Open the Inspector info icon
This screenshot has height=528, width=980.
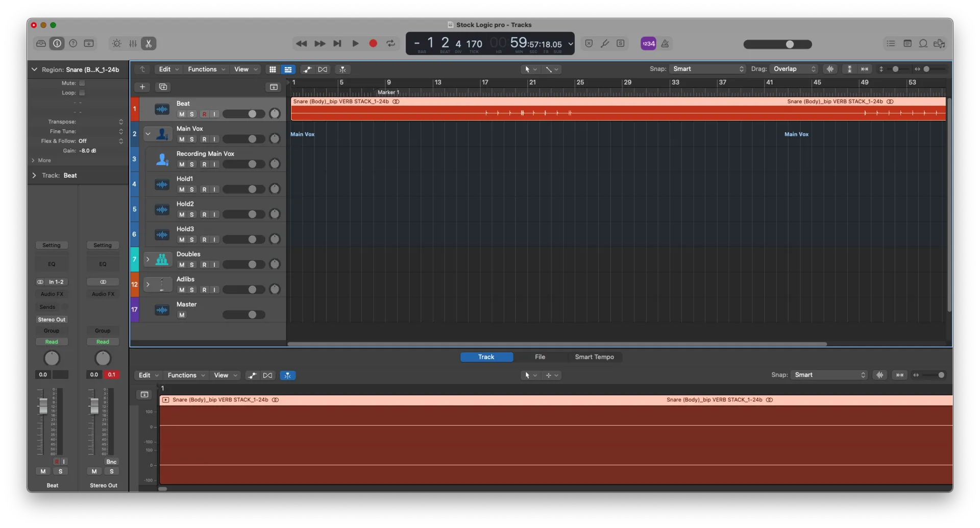(57, 43)
